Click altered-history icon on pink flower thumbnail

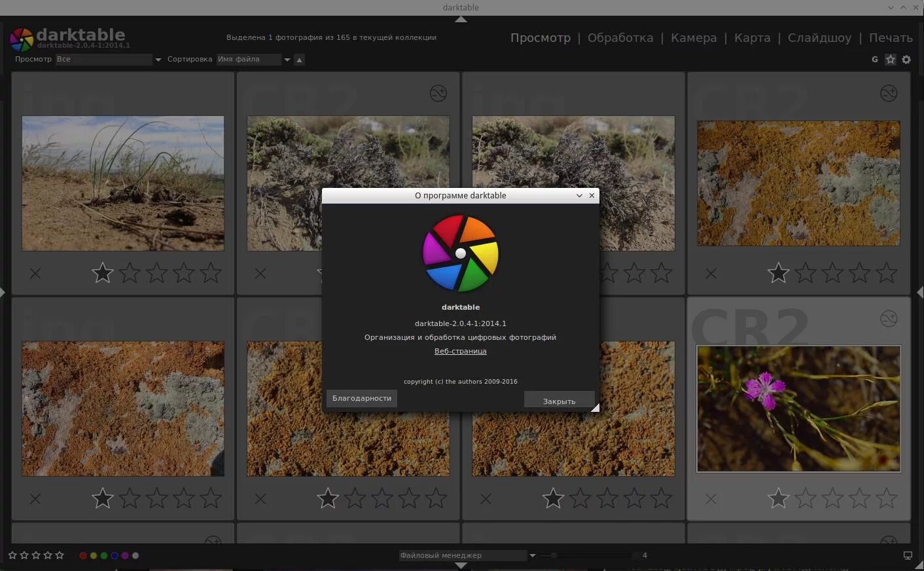[x=889, y=319]
